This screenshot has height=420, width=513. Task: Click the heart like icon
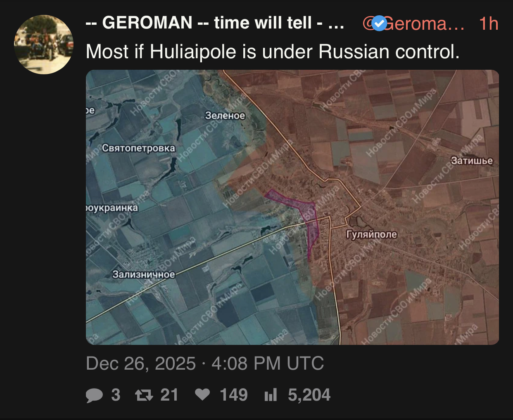(202, 395)
